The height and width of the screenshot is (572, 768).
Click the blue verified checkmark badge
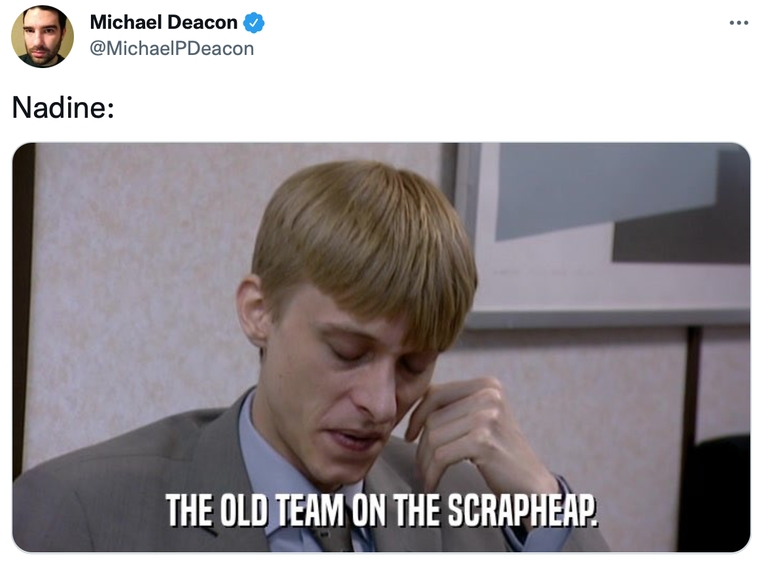[254, 23]
